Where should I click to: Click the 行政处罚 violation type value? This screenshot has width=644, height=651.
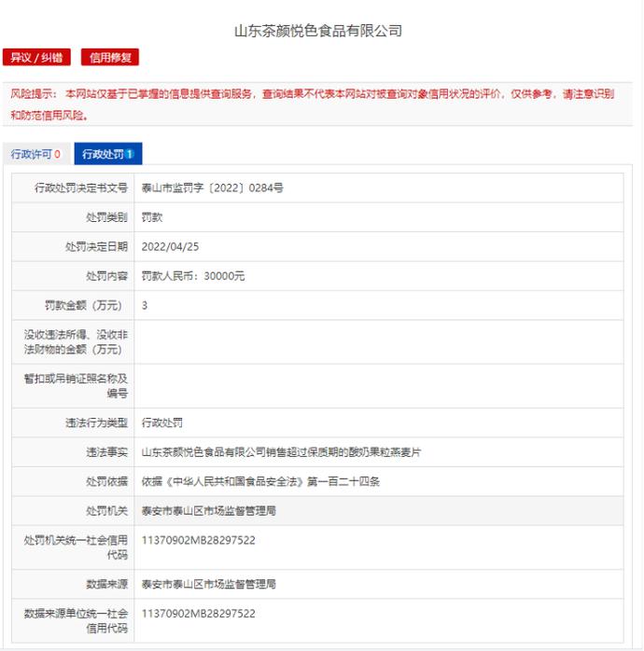(x=162, y=422)
